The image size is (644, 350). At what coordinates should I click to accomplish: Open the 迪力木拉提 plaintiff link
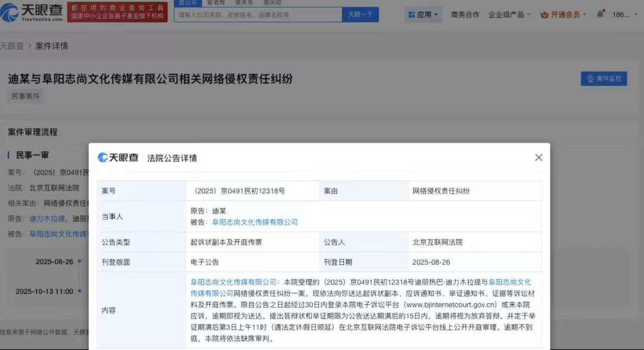pos(47,219)
